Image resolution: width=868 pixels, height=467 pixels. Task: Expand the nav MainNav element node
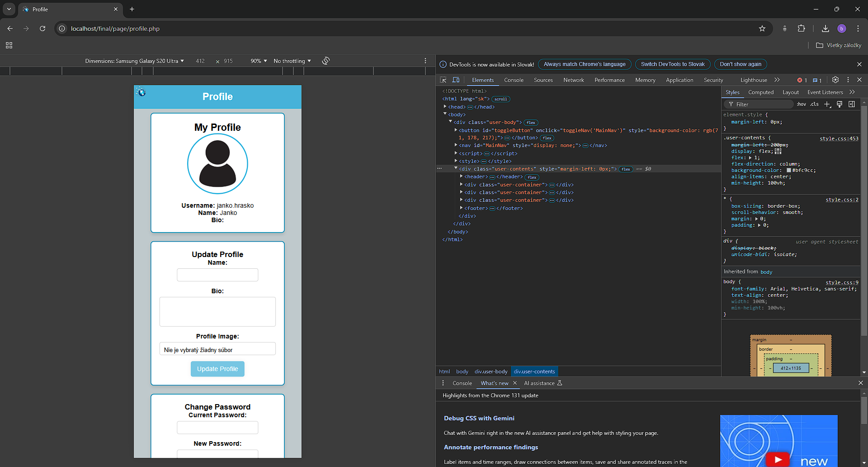456,145
